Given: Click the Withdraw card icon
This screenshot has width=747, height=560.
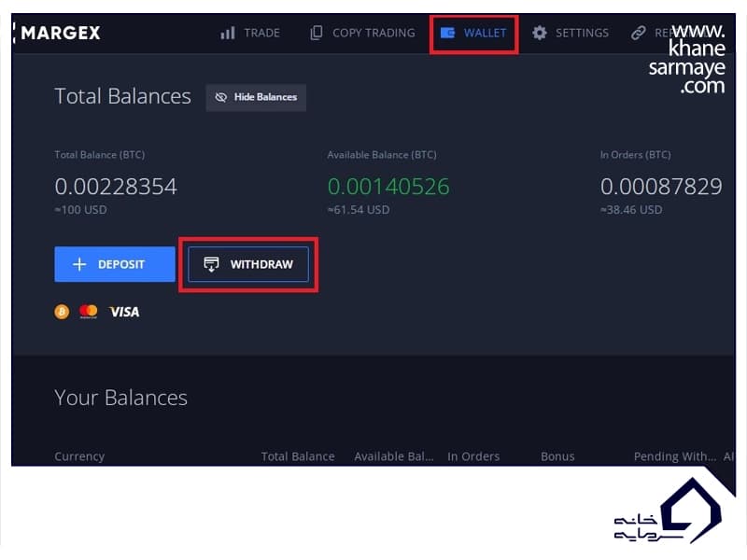Looking at the screenshot, I should pos(211,264).
